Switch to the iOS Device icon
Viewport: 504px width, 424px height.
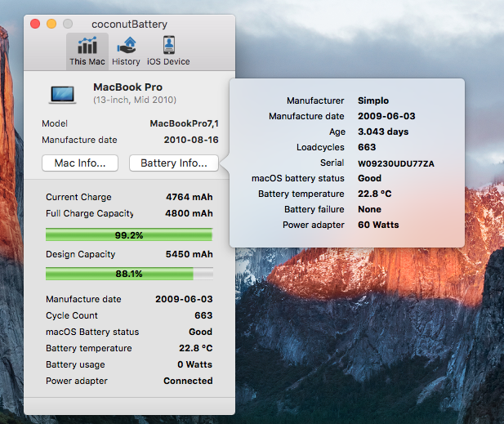point(168,51)
